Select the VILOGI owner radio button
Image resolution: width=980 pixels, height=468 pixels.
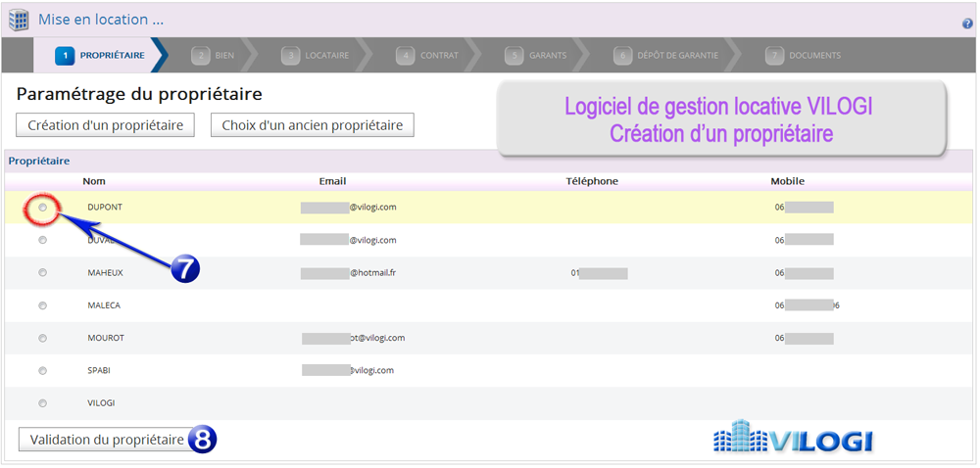coord(42,402)
